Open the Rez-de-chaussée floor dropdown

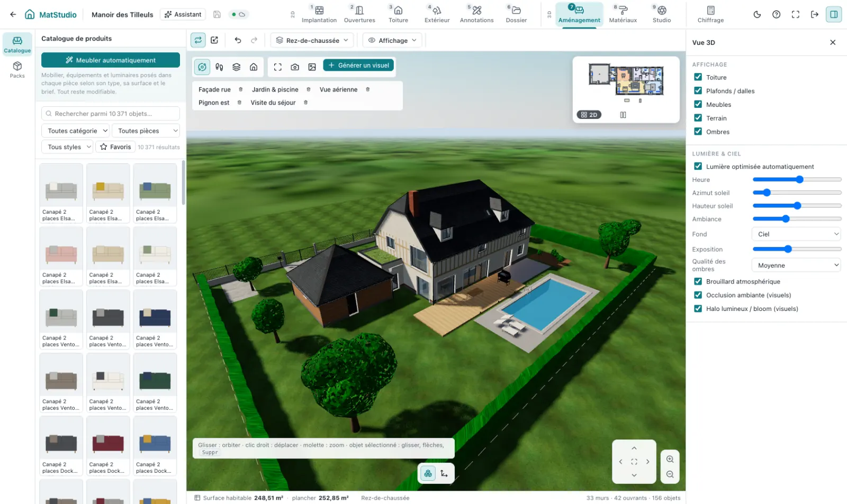coord(312,40)
